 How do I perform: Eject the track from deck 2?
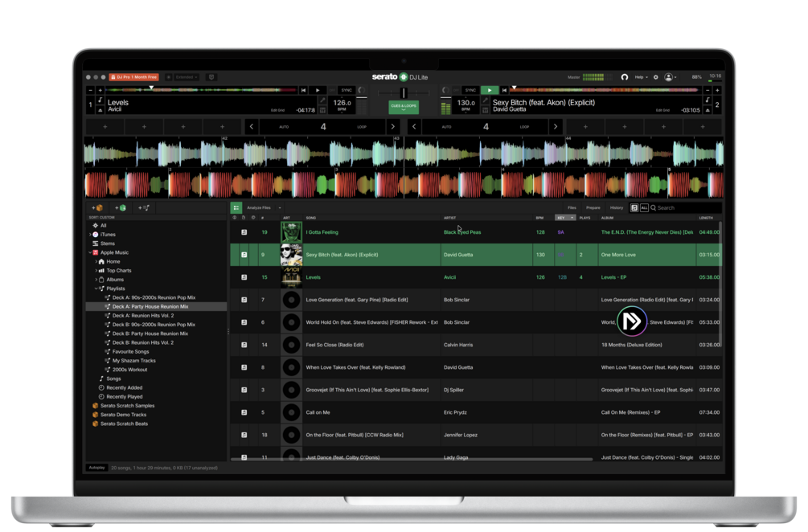pyautogui.click(x=708, y=110)
